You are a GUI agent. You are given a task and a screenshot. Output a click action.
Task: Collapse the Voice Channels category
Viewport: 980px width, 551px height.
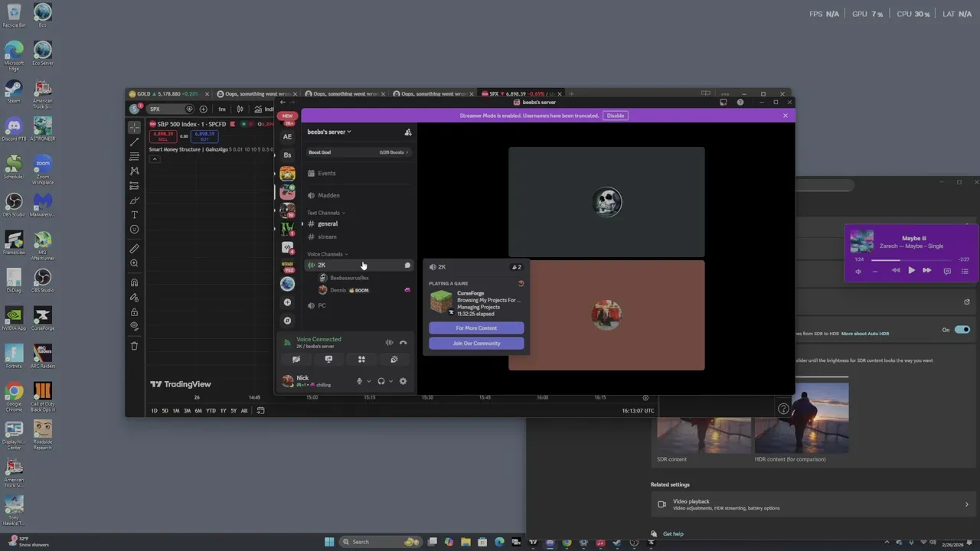point(328,254)
